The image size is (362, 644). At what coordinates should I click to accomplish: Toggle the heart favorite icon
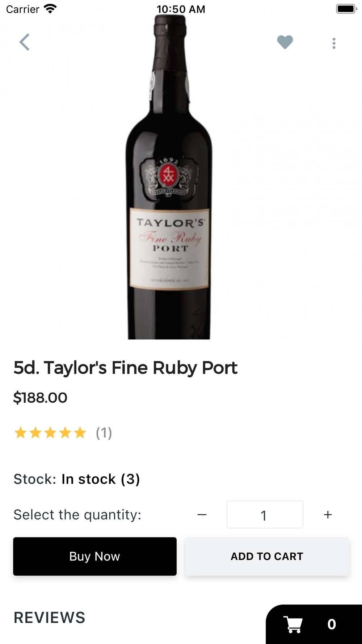tap(285, 42)
